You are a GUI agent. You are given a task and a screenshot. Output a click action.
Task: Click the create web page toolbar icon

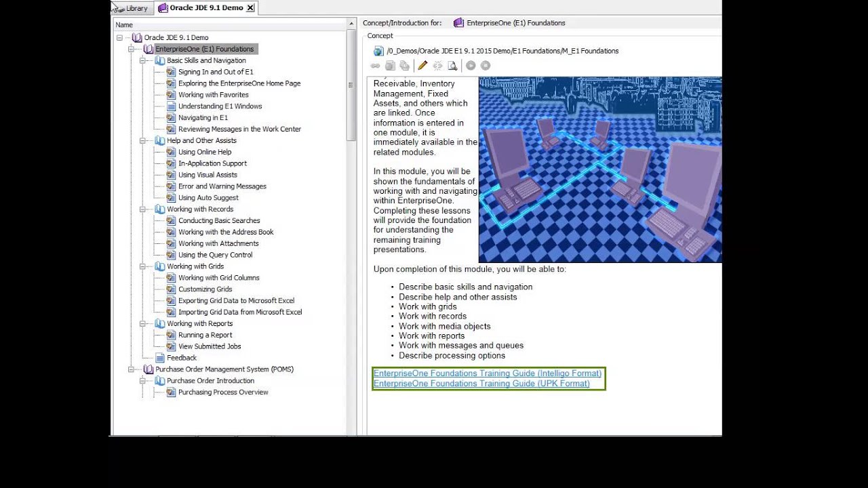(x=390, y=66)
